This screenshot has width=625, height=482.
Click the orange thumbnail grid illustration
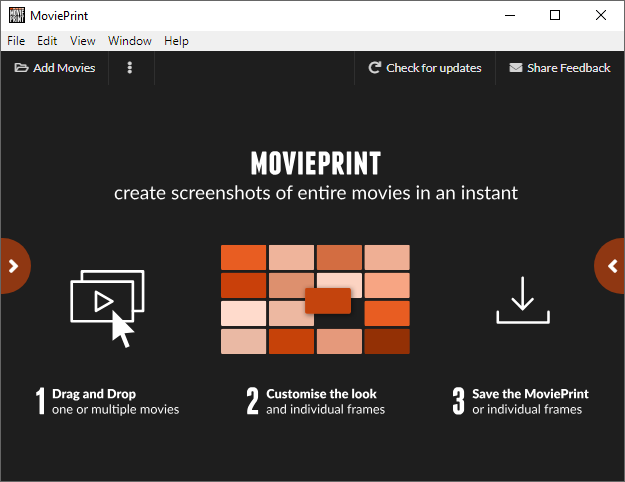pos(315,299)
